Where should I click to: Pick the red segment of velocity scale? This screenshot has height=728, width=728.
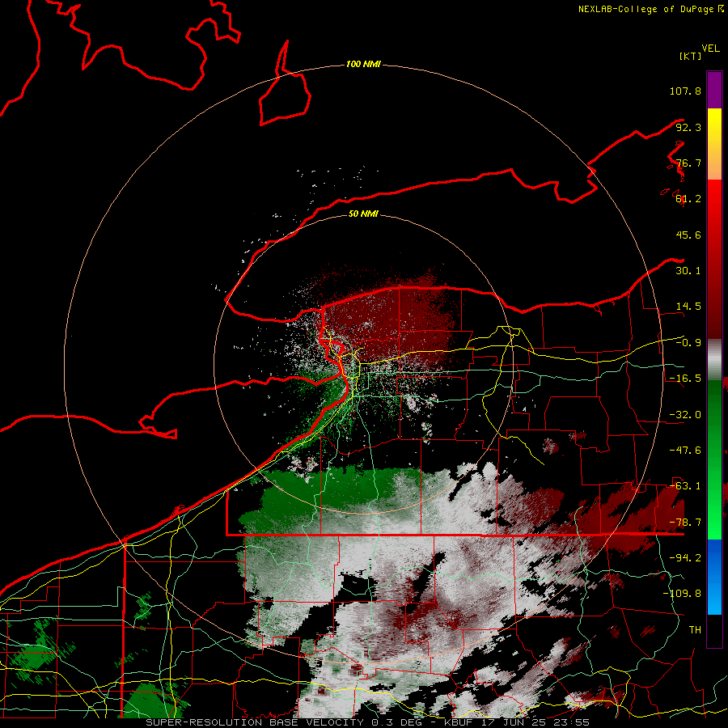coord(714,259)
